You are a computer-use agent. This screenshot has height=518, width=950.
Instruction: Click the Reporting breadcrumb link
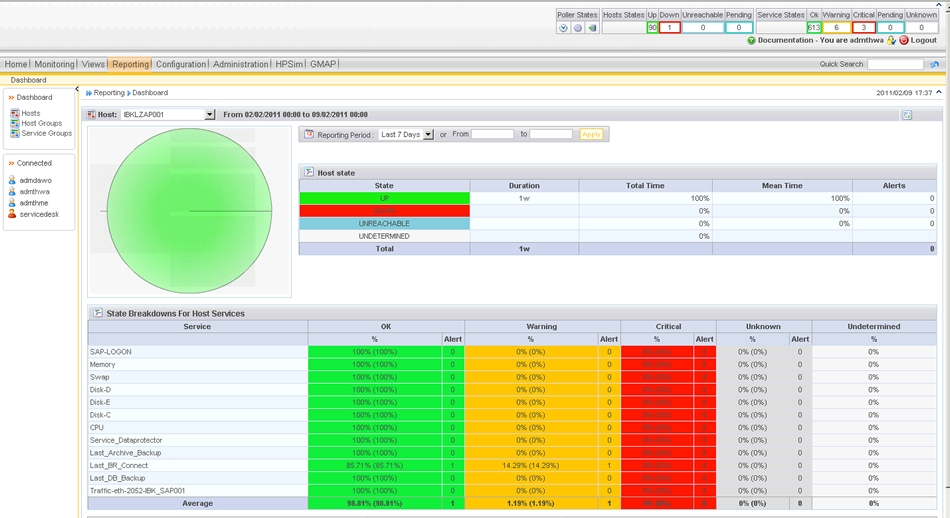point(109,93)
